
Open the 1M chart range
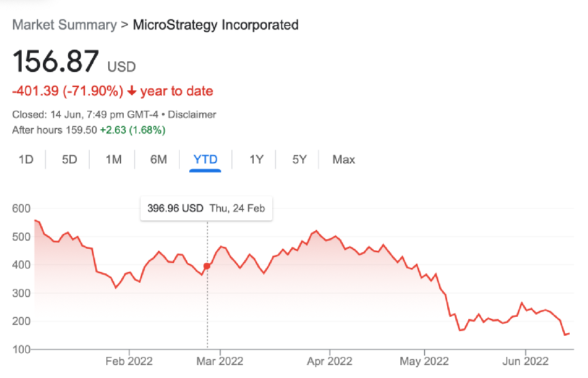click(113, 160)
